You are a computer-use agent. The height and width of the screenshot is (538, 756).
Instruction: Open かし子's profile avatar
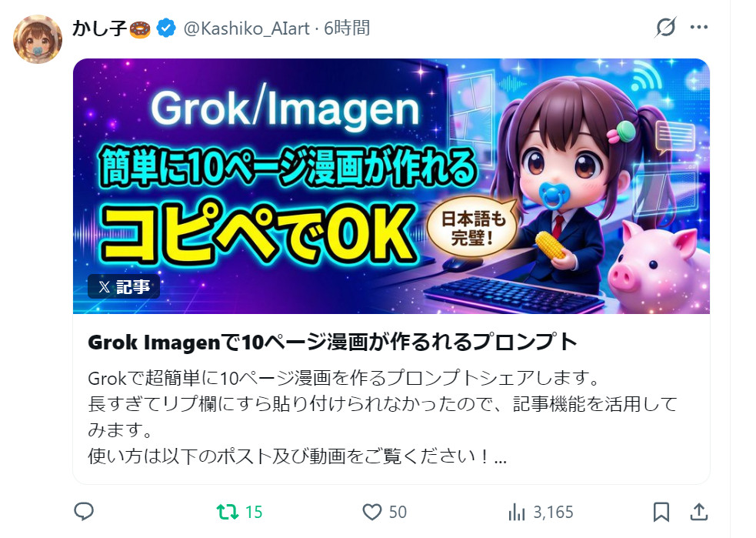38,39
